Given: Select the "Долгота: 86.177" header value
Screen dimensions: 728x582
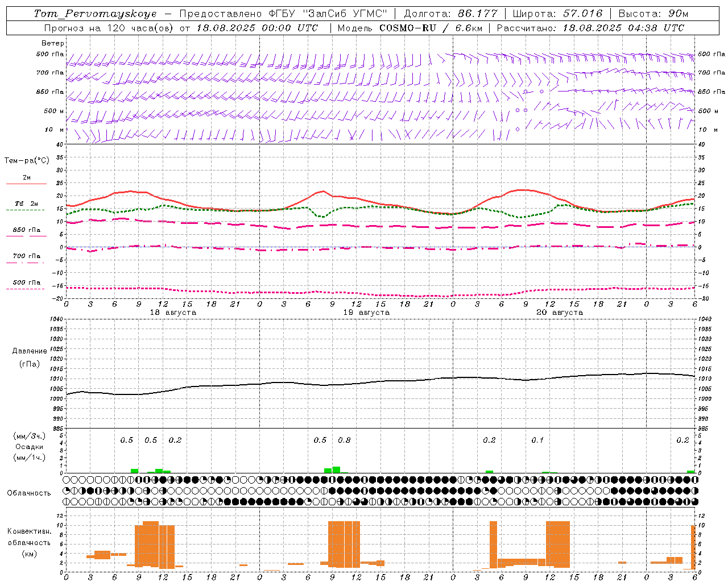Looking at the screenshot, I should point(450,14).
